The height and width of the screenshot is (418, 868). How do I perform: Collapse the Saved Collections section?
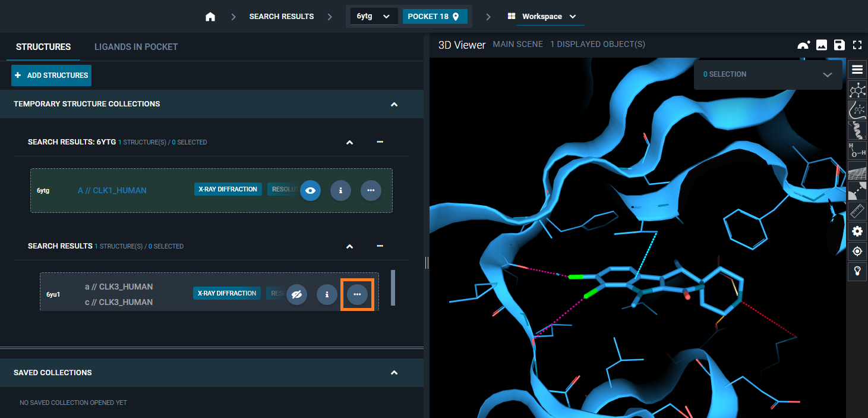393,373
